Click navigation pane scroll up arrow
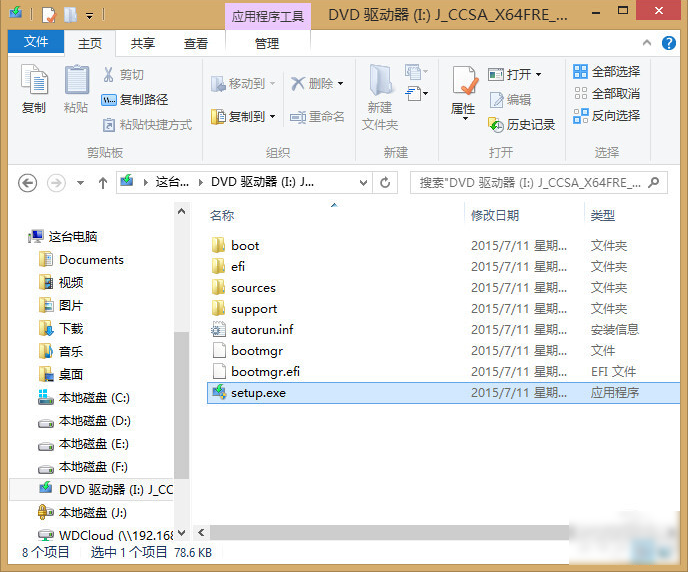Image resolution: width=688 pixels, height=572 pixels. pyautogui.click(x=182, y=211)
